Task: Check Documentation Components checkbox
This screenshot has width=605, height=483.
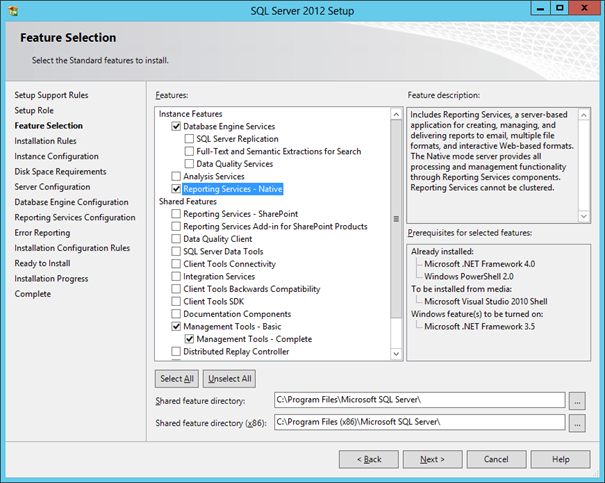Action: pyautogui.click(x=176, y=314)
